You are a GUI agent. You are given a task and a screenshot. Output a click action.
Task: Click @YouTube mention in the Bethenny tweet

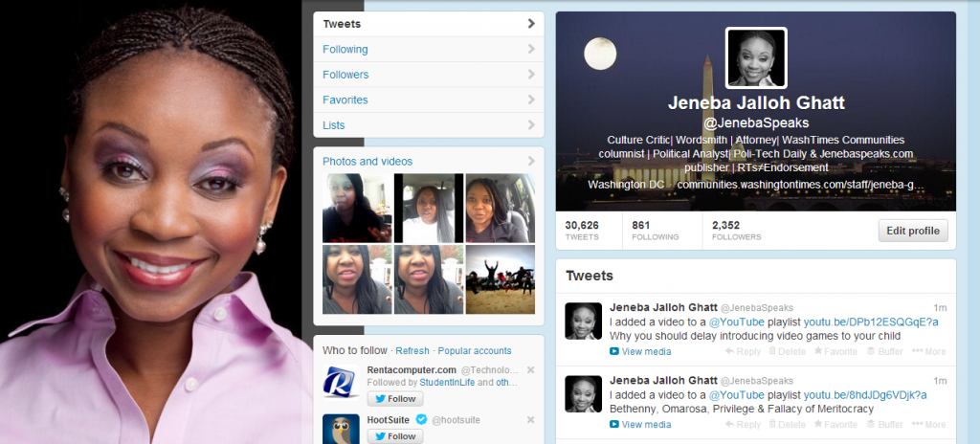[736, 395]
